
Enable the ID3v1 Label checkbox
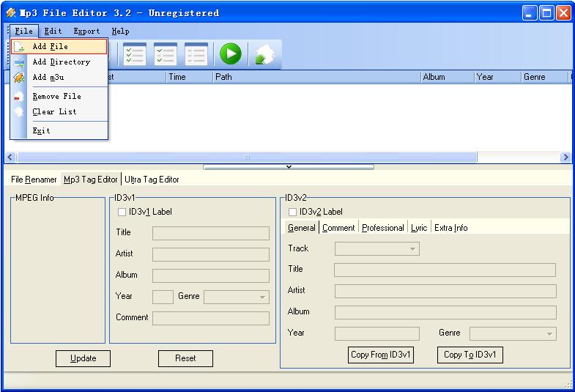pyautogui.click(x=122, y=212)
